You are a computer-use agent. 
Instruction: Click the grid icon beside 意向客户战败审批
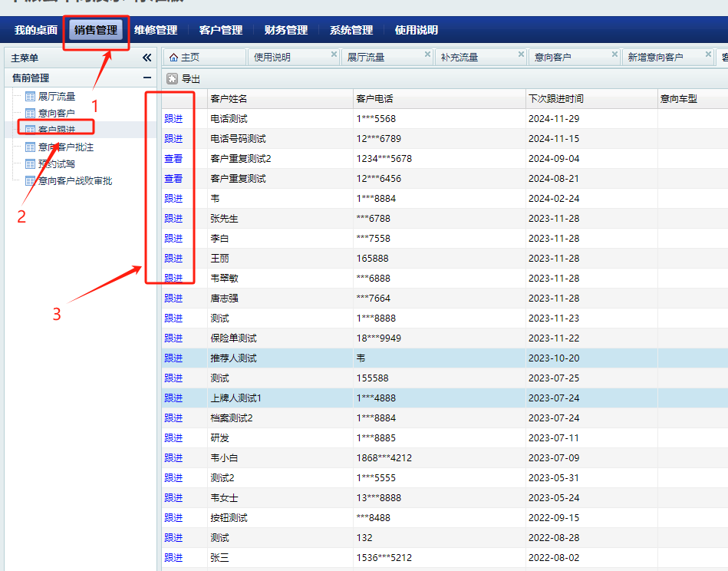click(x=31, y=181)
